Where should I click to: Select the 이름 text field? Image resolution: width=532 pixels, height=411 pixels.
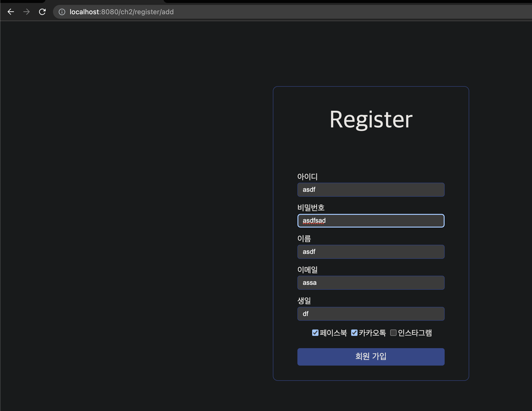tap(371, 252)
